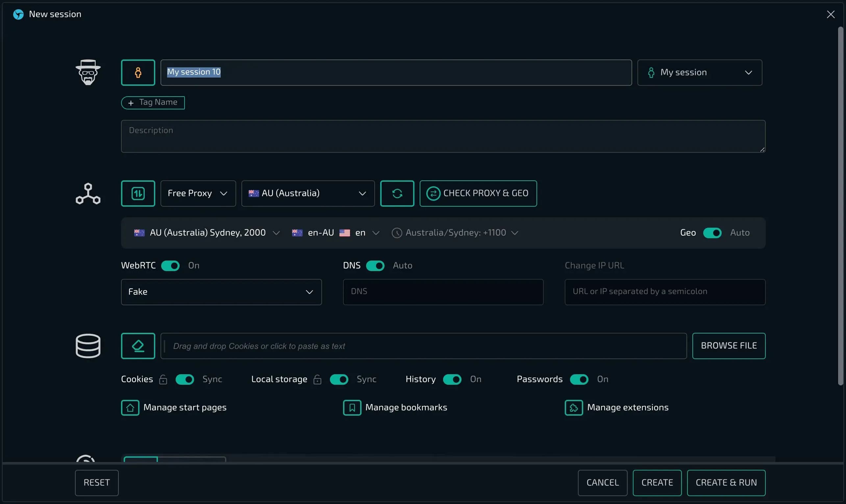Toggle the History switch off

[x=452, y=379]
